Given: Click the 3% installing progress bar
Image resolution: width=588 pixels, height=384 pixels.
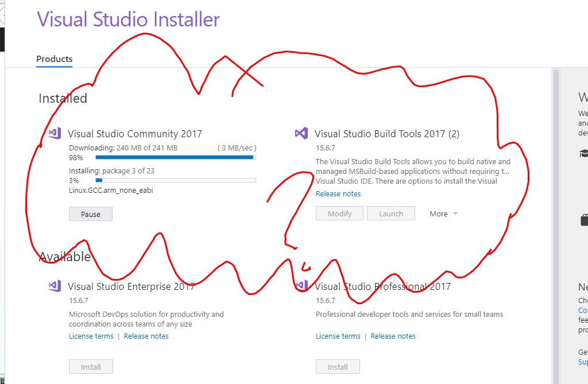Looking at the screenshot, I should (176, 180).
